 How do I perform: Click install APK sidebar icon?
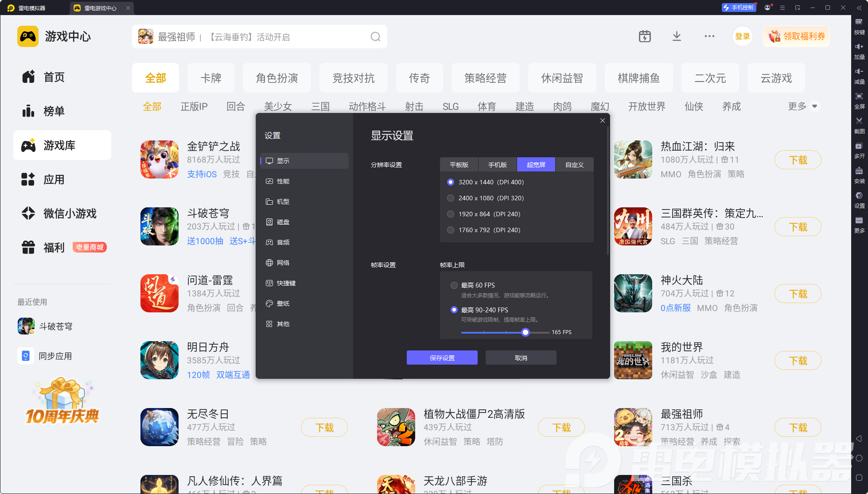[859, 173]
